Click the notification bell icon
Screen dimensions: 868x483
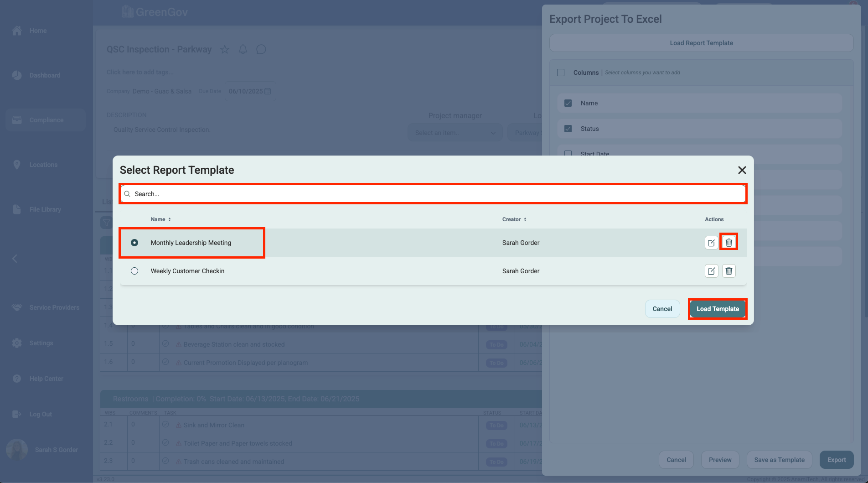pos(243,49)
